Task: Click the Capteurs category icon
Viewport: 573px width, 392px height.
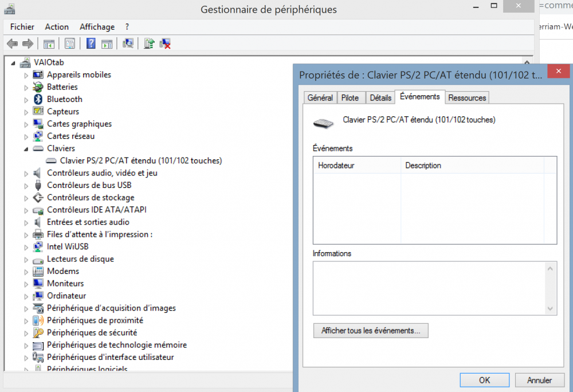Action: pyautogui.click(x=38, y=111)
